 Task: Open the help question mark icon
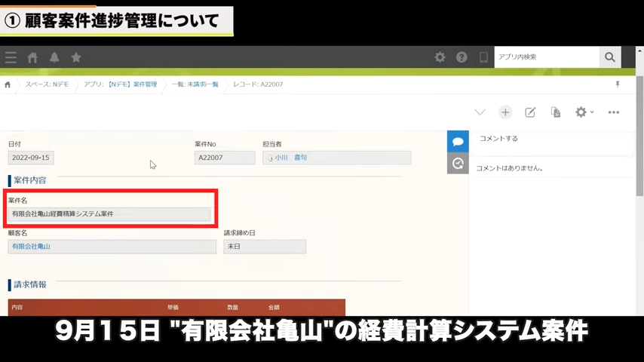(462, 57)
